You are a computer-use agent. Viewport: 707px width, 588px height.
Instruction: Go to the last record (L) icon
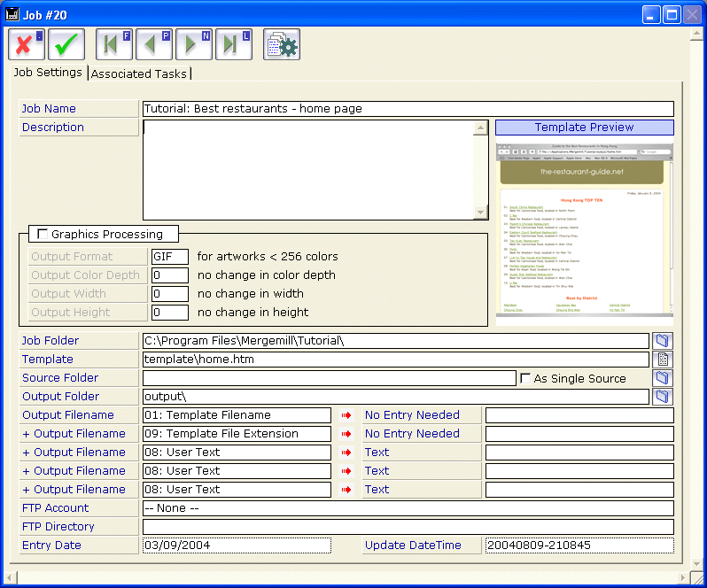234,44
